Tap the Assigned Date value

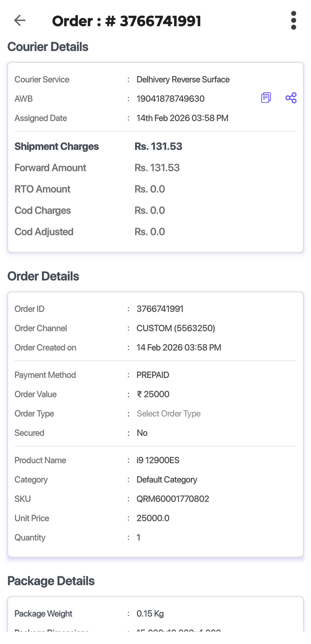(182, 118)
